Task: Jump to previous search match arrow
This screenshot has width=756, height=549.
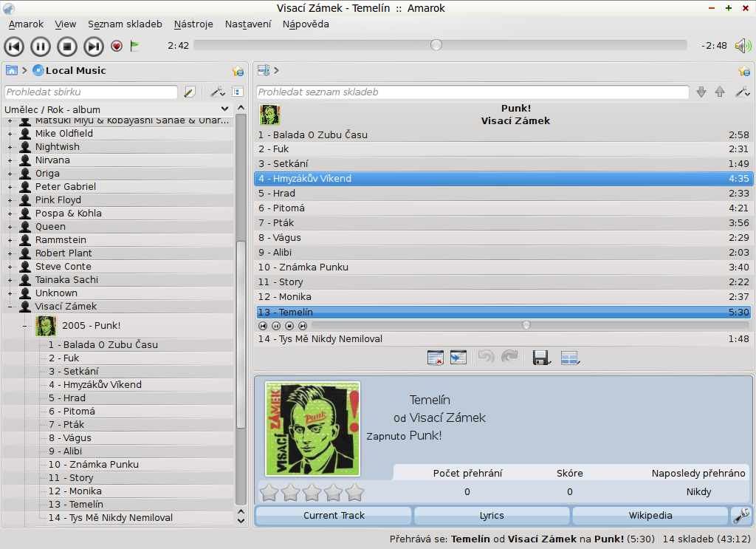Action: [720, 92]
